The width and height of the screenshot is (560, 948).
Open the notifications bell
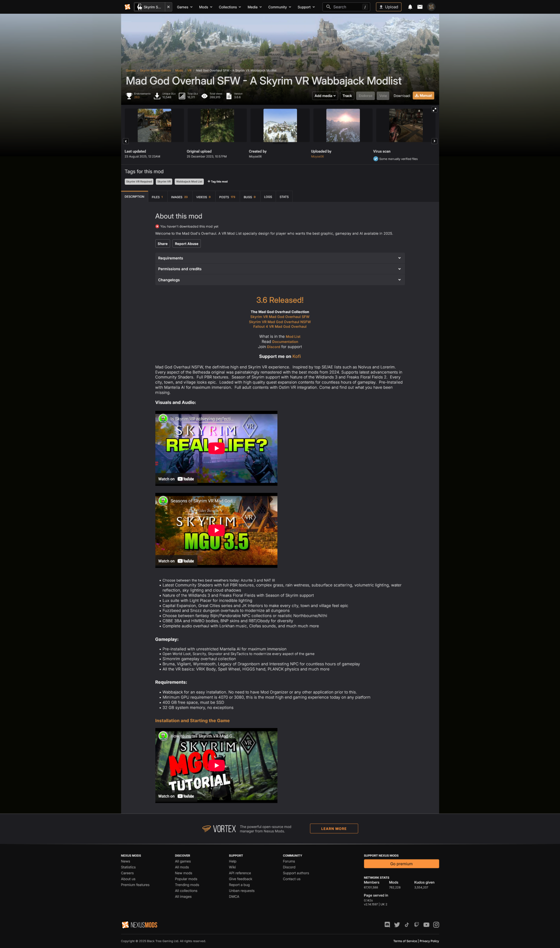click(410, 7)
